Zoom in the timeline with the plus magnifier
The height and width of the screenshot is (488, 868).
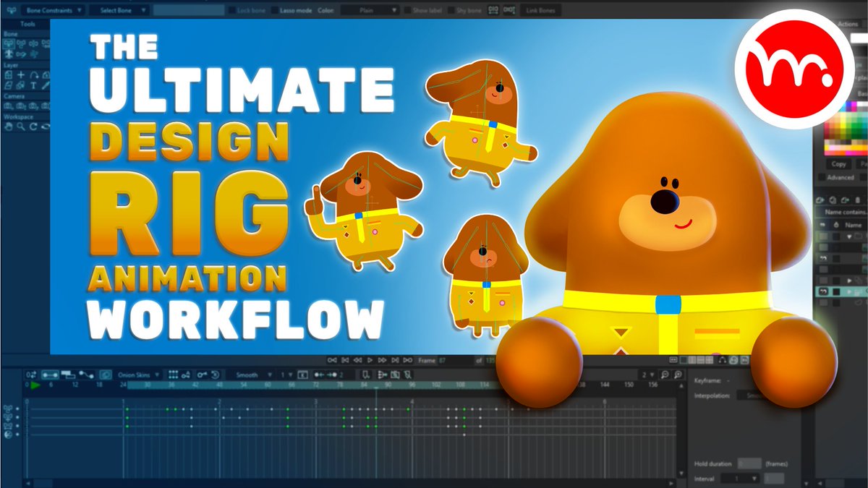pos(677,374)
